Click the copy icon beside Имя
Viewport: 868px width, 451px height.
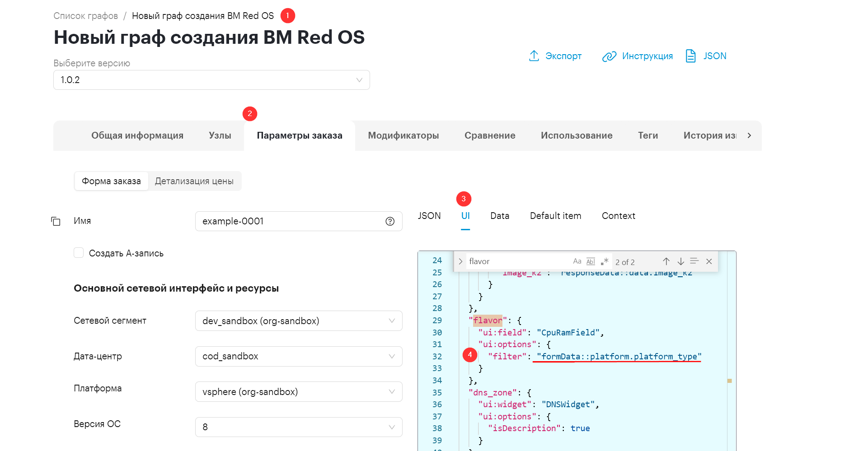56,221
